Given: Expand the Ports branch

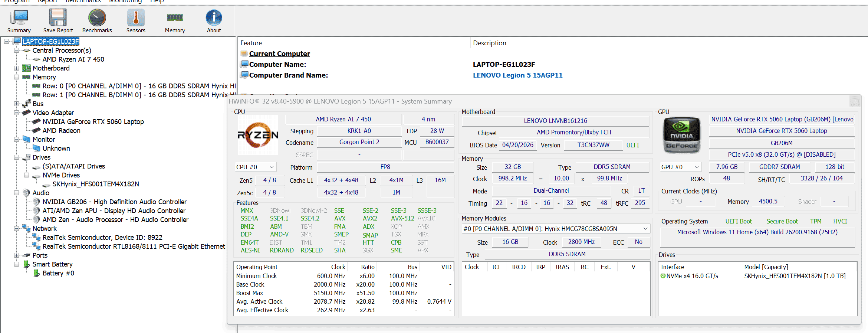Looking at the screenshot, I should coord(16,255).
